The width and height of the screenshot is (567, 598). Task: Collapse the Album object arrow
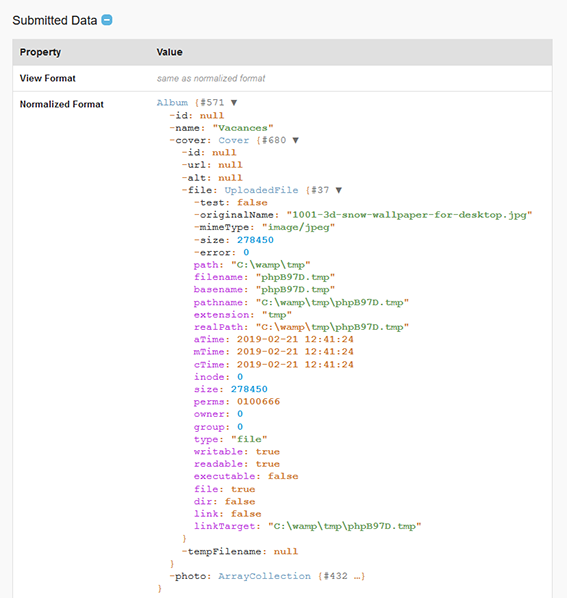pyautogui.click(x=234, y=103)
